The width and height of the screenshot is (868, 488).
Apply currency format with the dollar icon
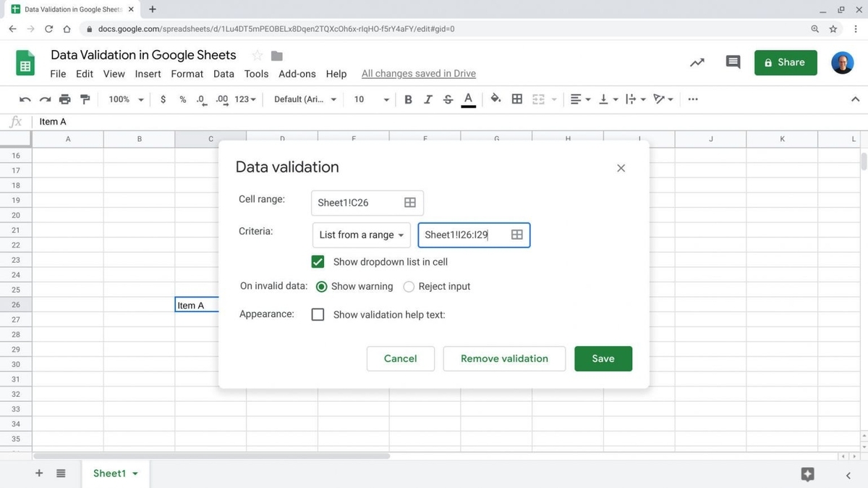(163, 99)
